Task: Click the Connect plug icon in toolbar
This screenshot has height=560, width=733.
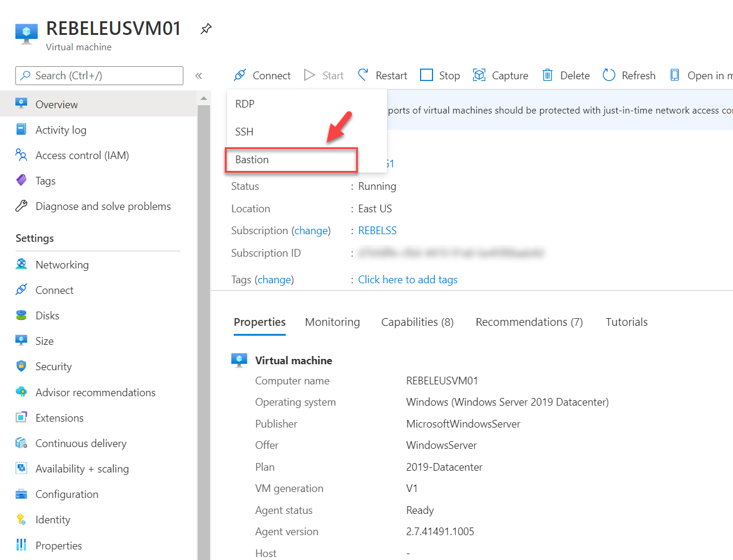Action: coord(239,75)
